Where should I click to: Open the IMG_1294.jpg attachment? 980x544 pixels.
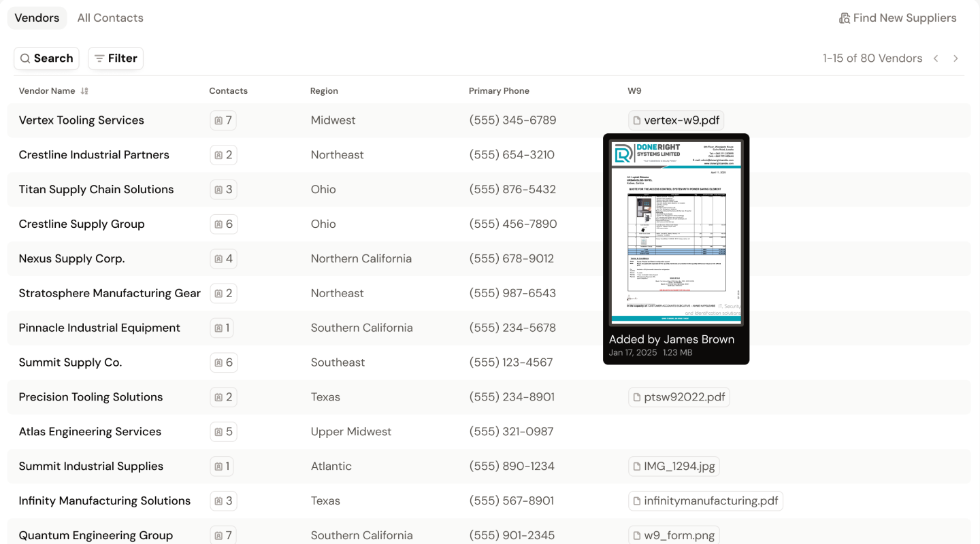[674, 466]
